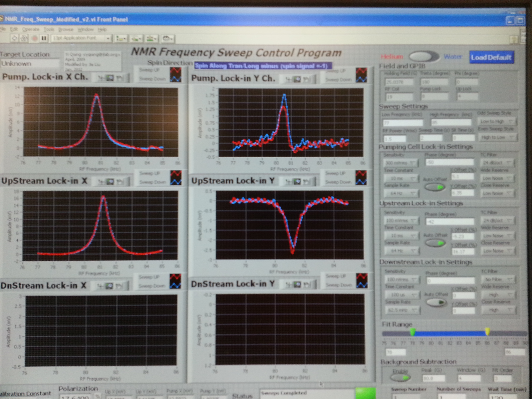532x399 pixels.
Task: Click the Background Subtraction Peak (G) field
Action: coord(434,379)
